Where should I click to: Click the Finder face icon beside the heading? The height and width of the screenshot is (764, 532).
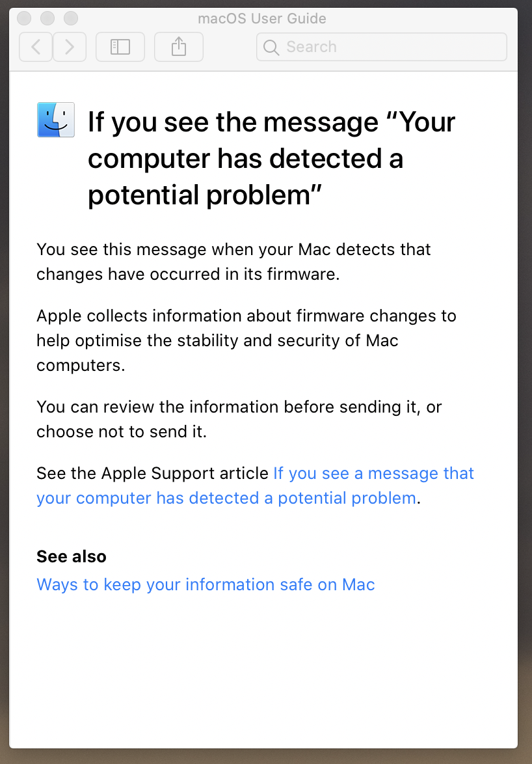56,120
